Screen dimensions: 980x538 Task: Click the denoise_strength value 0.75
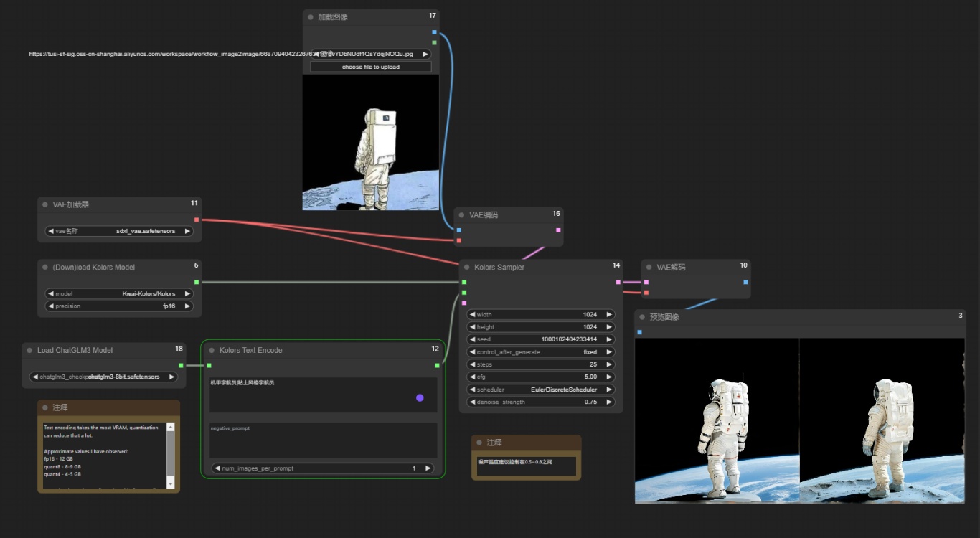[590, 402]
